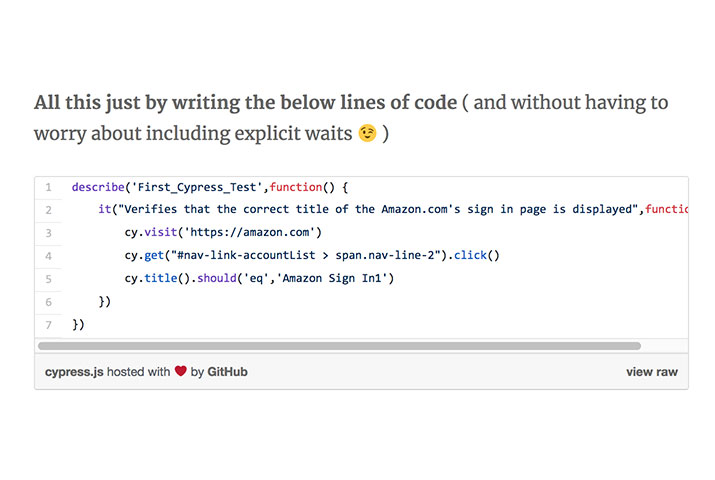Select line number 5 in the gist
715x480 pixels.
click(x=48, y=279)
